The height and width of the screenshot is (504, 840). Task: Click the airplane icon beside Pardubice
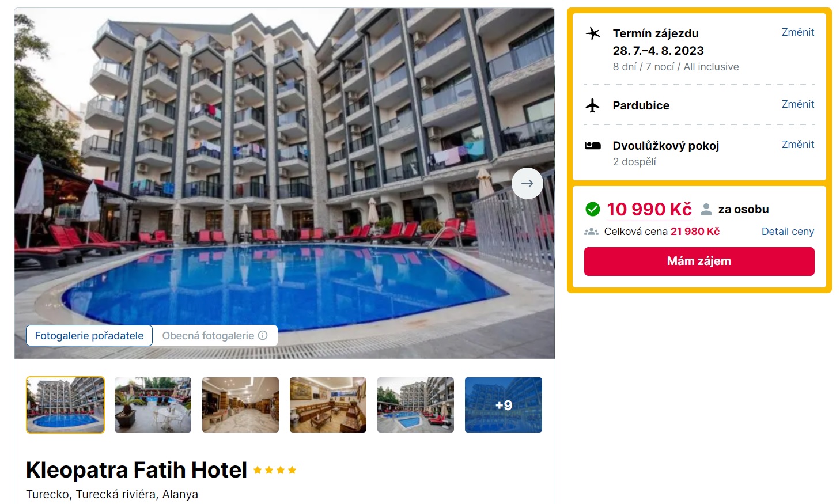point(592,105)
